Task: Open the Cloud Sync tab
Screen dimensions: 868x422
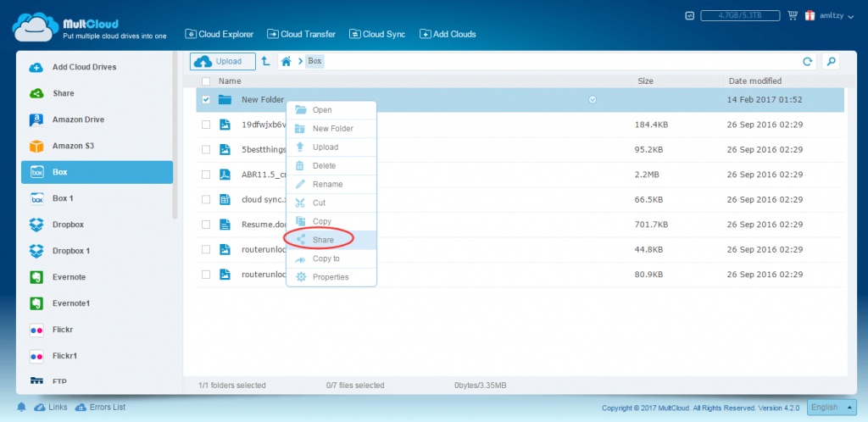Action: point(377,34)
